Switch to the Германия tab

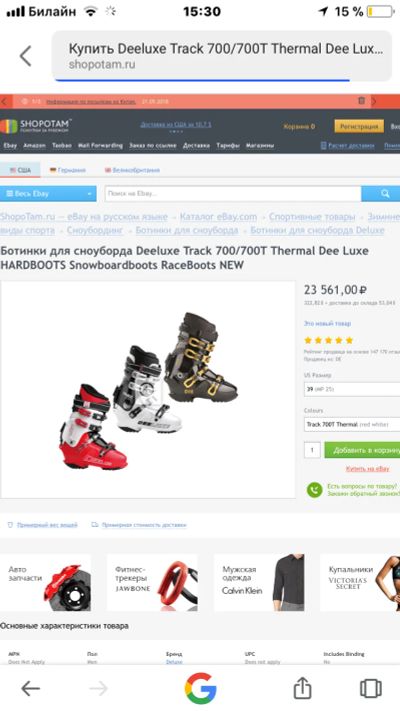tap(68, 170)
